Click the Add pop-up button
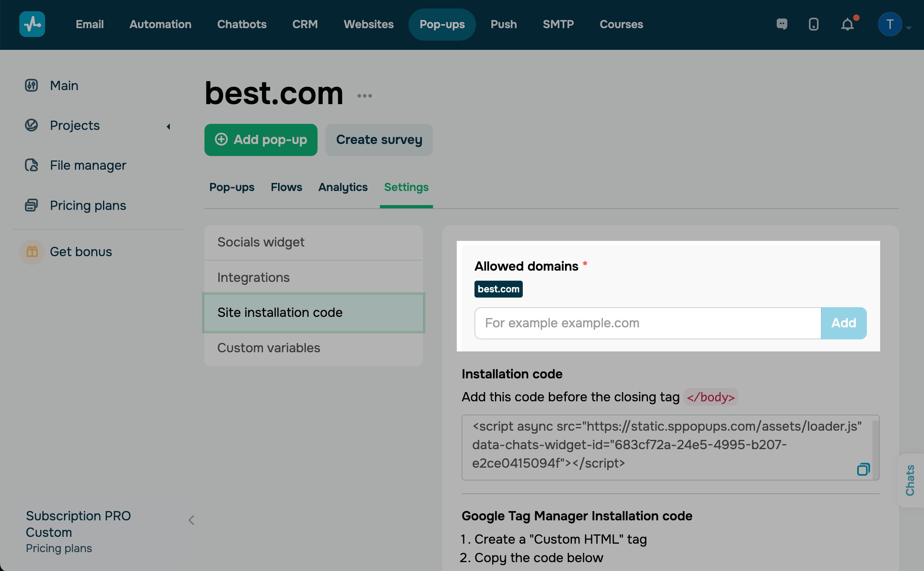 261,140
